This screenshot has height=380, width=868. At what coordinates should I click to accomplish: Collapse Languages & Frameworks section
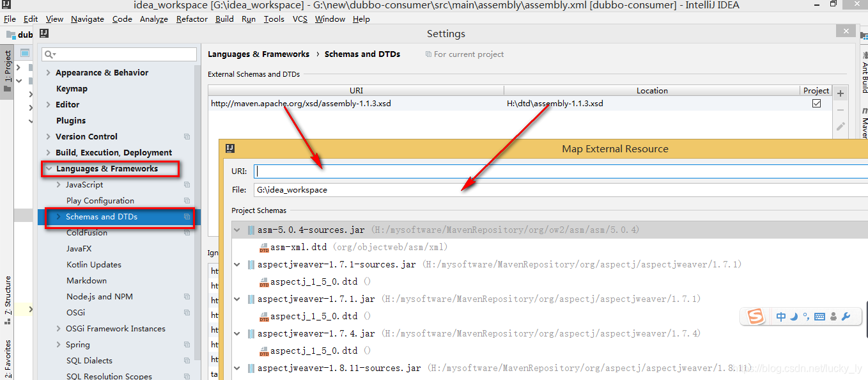click(49, 169)
